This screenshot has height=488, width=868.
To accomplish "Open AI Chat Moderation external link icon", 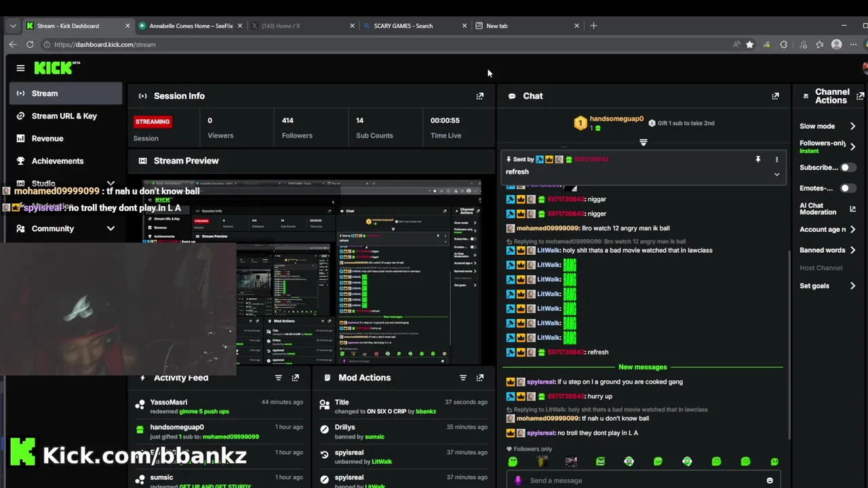I will point(852,209).
